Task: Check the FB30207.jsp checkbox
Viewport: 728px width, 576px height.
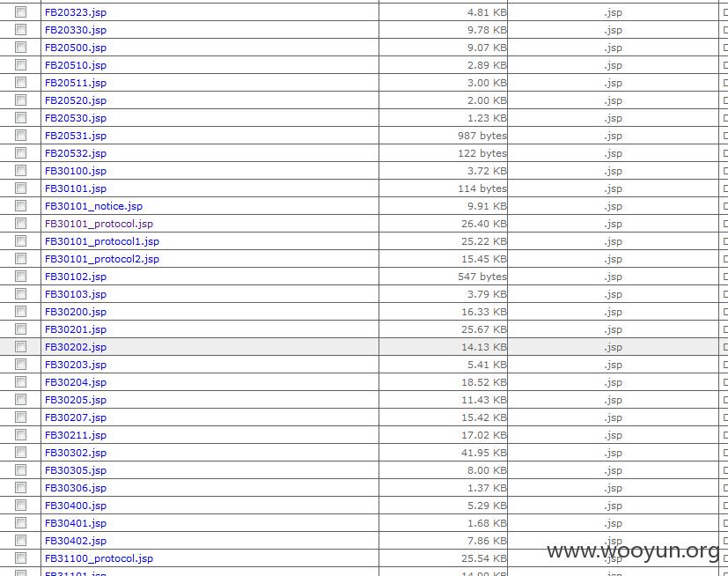Action: (x=20, y=417)
